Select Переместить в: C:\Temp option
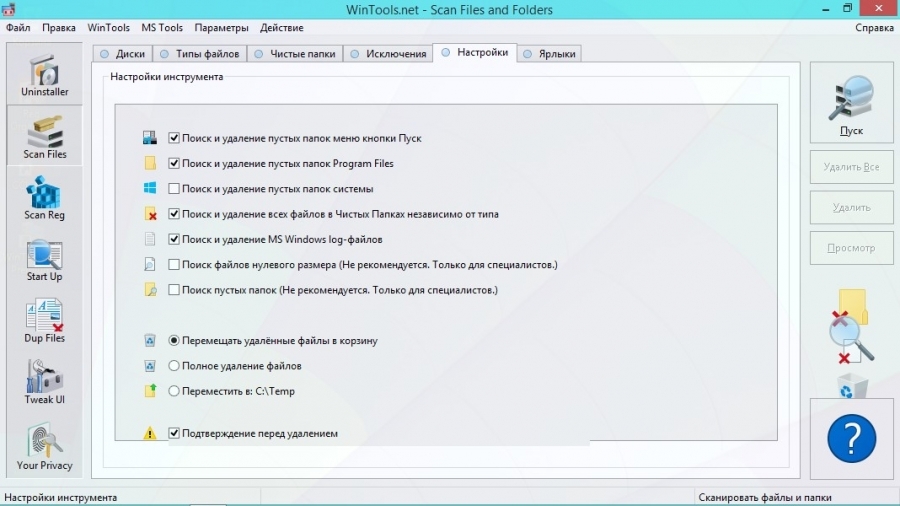Viewport: 900px width, 506px height. (x=174, y=391)
